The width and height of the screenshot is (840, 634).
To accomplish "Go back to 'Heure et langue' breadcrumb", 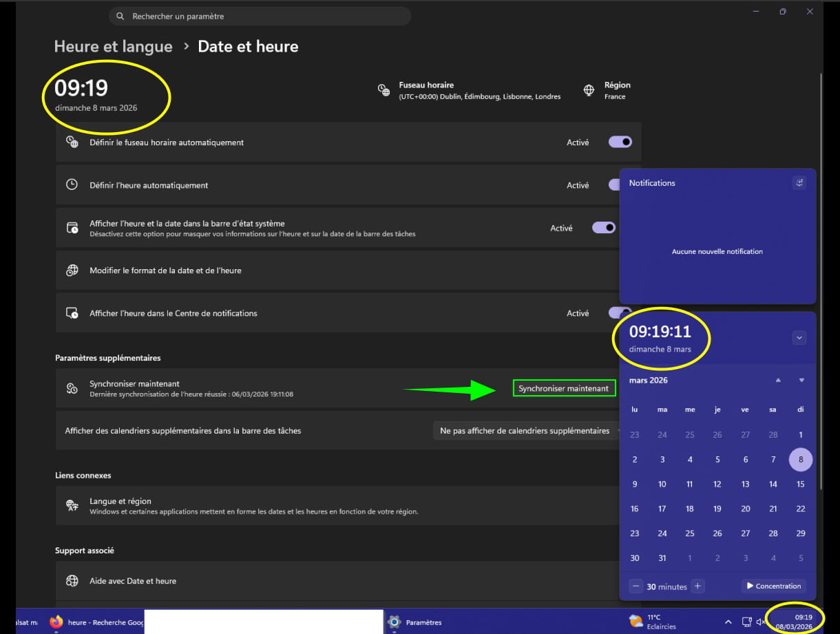I will click(113, 47).
